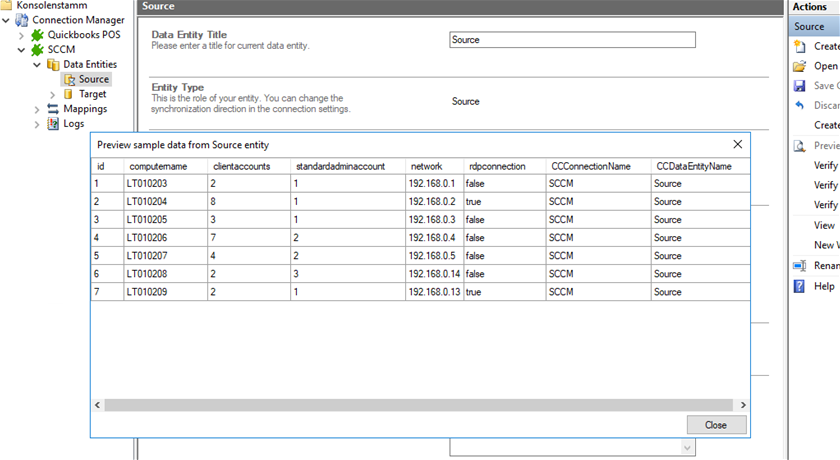
Task: Expand the Logs tree node
Action: point(37,124)
